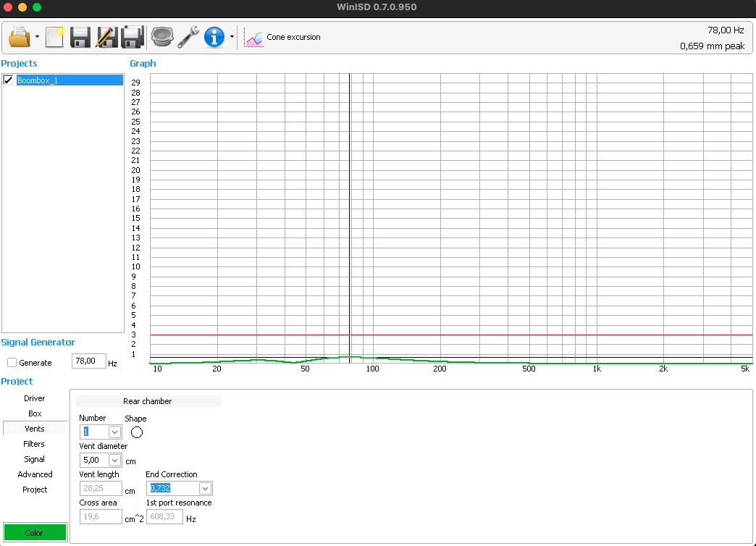
Task: Open settings with the wrench icon
Action: [x=188, y=37]
